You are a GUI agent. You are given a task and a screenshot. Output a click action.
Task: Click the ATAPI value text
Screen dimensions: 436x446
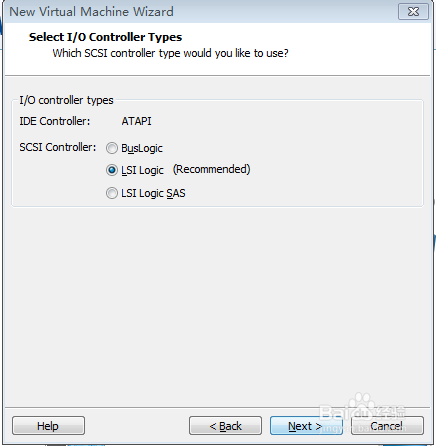click(x=136, y=121)
